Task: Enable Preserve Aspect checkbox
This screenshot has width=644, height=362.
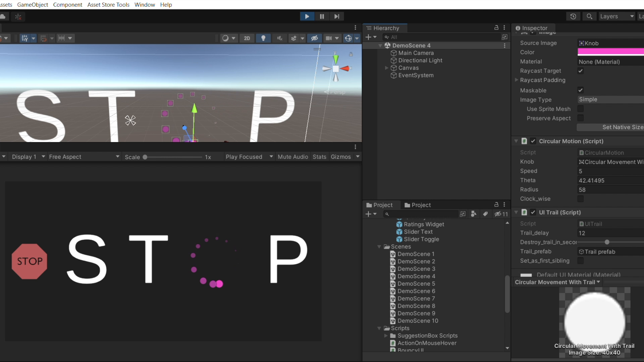Action: tap(581, 118)
